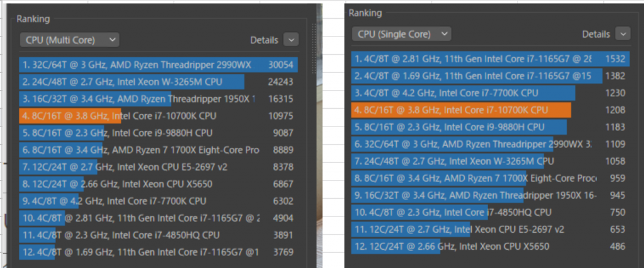Select Xeon X5650 row scoring 6867
The image size is (644, 268).
tap(158, 184)
